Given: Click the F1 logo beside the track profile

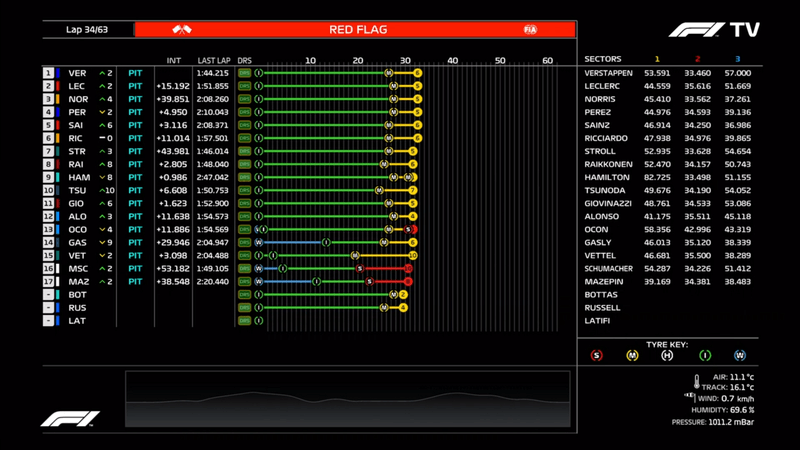Looking at the screenshot, I should tap(70, 419).
